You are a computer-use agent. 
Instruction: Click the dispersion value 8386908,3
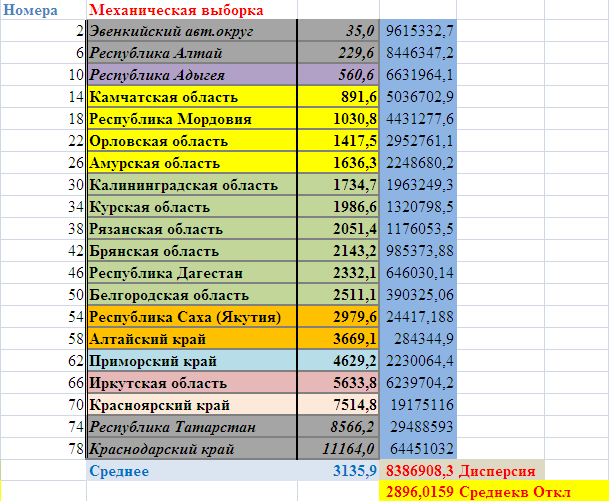click(x=418, y=470)
